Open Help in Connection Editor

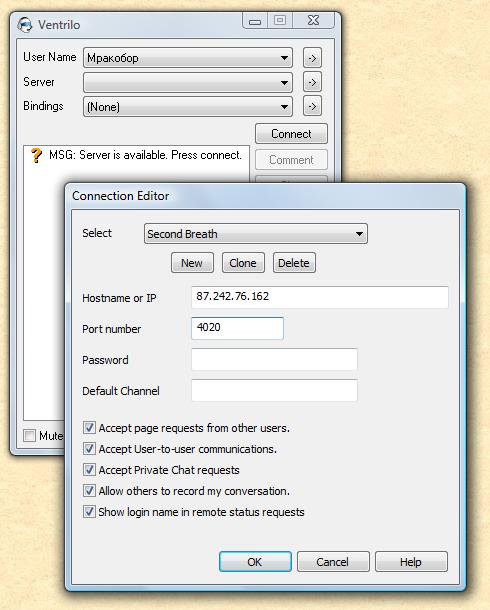411,562
